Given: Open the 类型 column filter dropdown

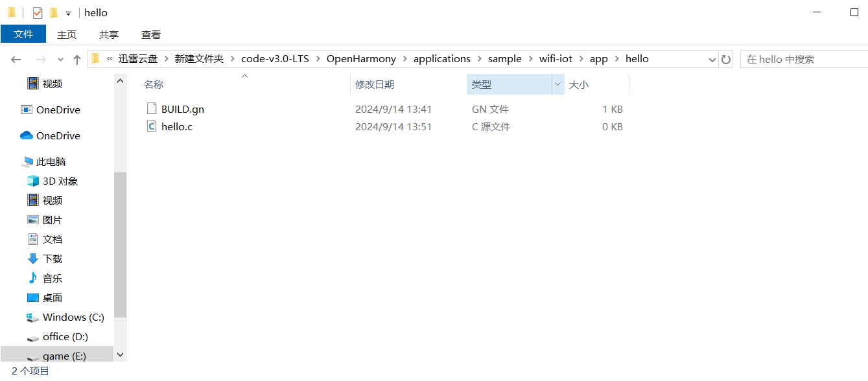Looking at the screenshot, I should click(x=557, y=84).
